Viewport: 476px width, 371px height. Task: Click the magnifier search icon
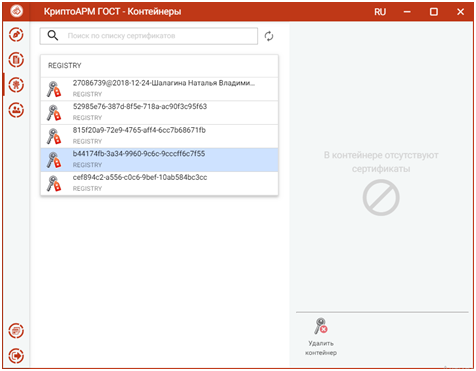(x=53, y=35)
